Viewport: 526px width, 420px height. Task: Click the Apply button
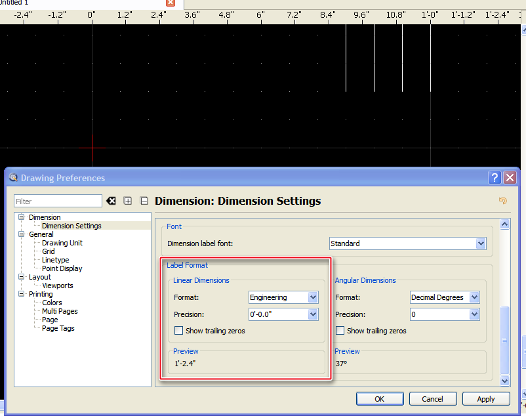[x=486, y=398]
